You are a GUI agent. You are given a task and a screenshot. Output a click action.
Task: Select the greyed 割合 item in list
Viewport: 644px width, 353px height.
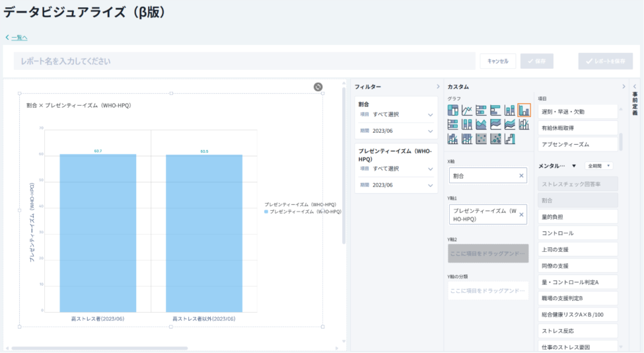[577, 200]
